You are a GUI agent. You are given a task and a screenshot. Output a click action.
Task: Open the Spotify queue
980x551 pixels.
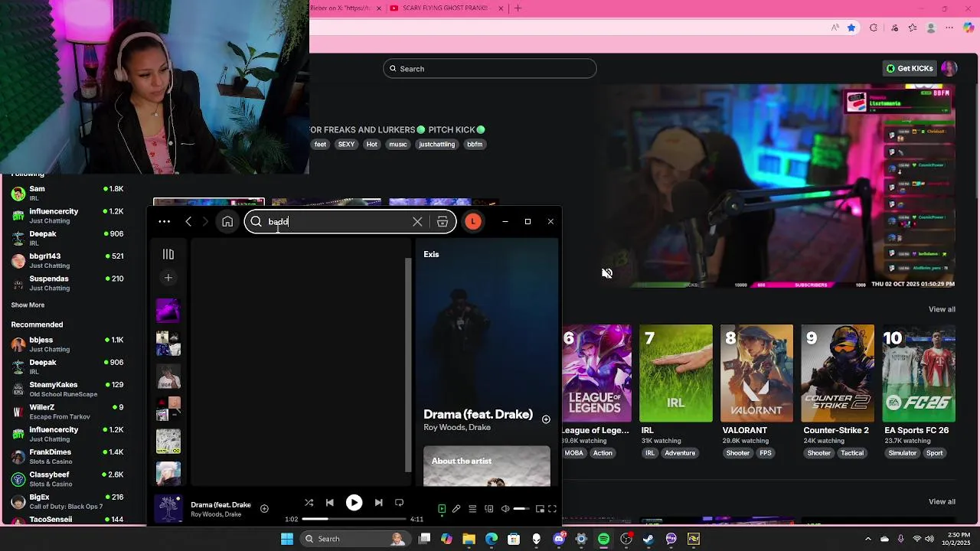pos(472,509)
